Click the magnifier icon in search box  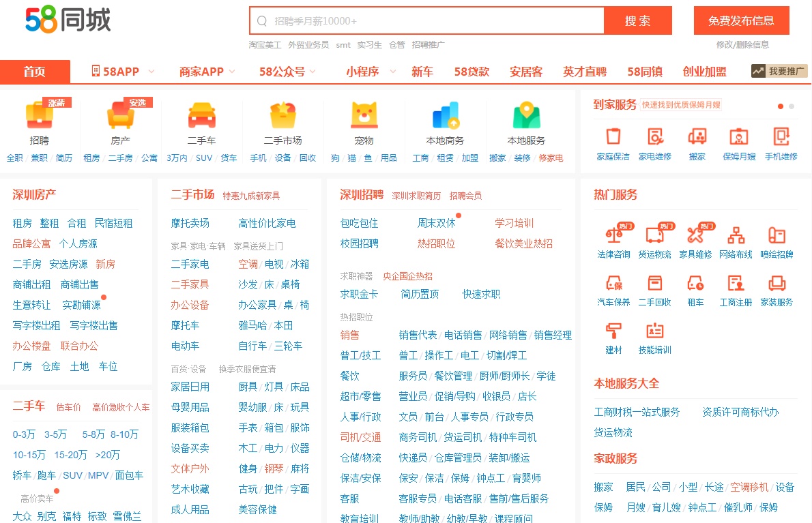[262, 20]
